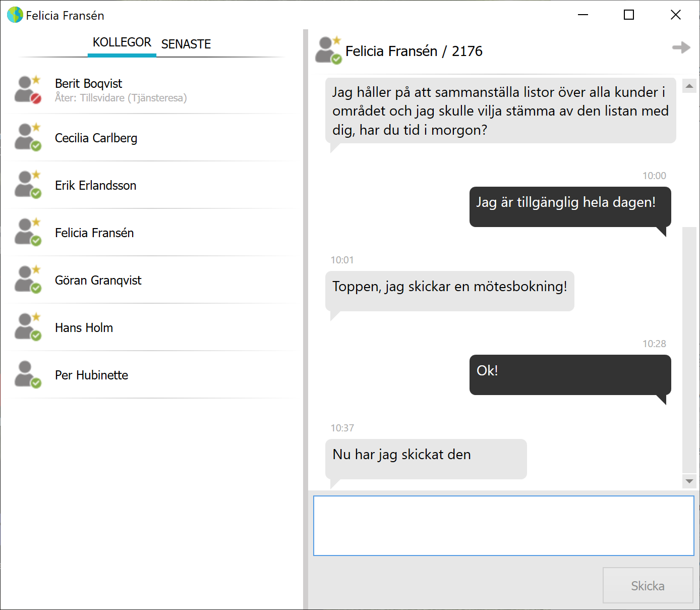Select the KOLLEGOR tab
This screenshot has height=610, width=700.
click(x=122, y=42)
